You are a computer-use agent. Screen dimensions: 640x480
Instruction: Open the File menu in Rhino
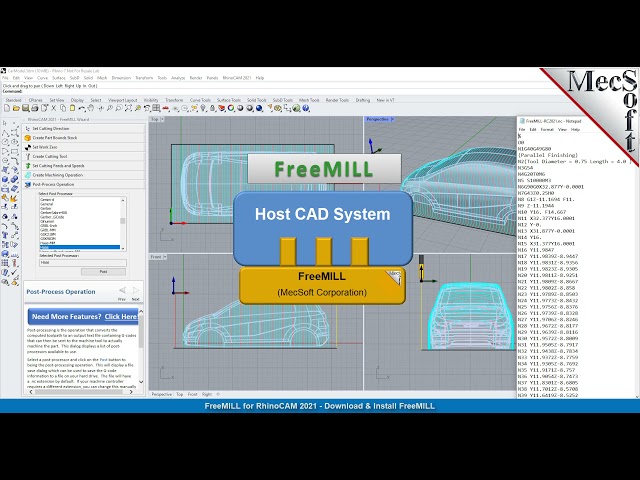[x=5, y=78]
